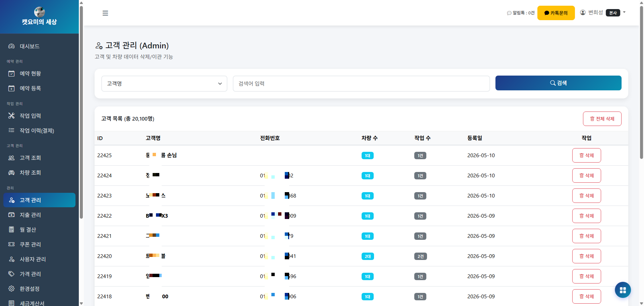This screenshot has width=644, height=306.
Task: Click the 등록일 column header
Action: [475, 138]
